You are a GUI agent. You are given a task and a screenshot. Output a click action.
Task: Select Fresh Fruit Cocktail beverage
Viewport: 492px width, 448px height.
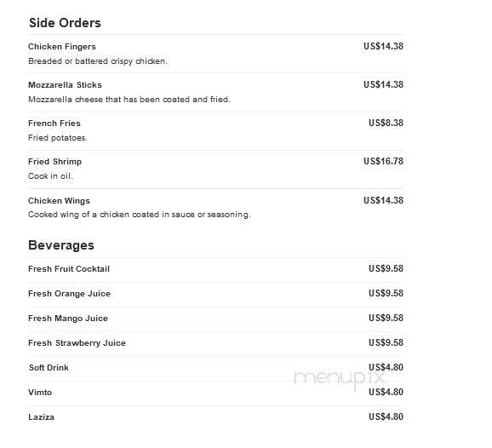tap(215, 270)
